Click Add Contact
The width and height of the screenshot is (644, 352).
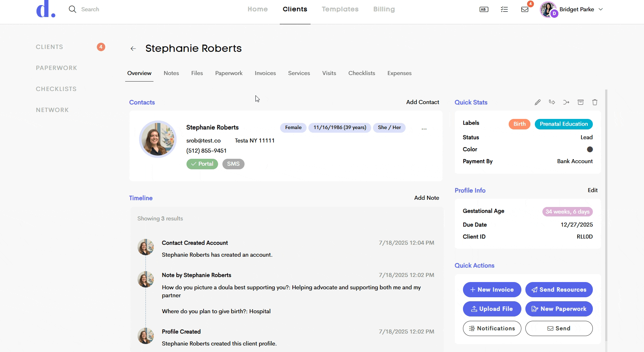423,102
